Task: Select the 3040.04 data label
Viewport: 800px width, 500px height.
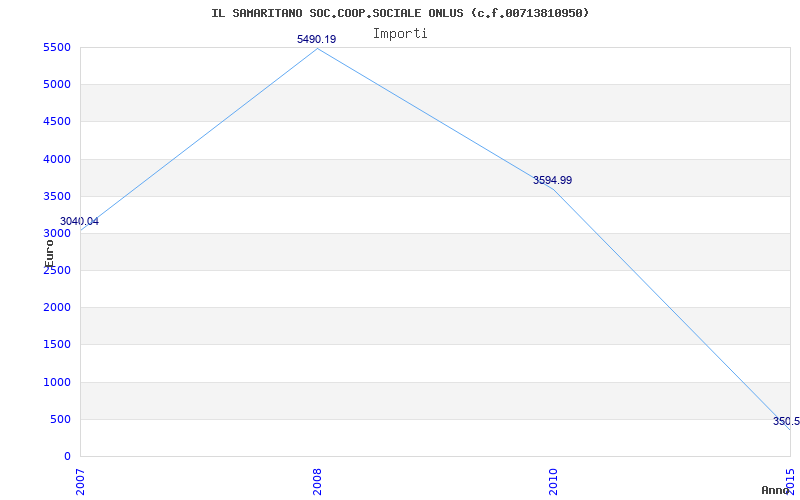Action: coord(79,221)
